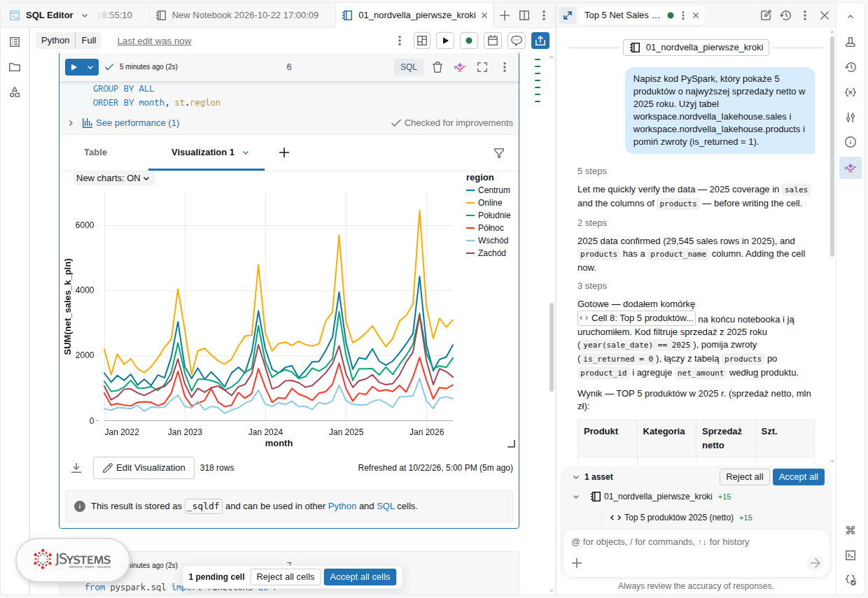The image size is (868, 598).
Task: Open the terminal icon in right sidebar
Action: tap(850, 555)
